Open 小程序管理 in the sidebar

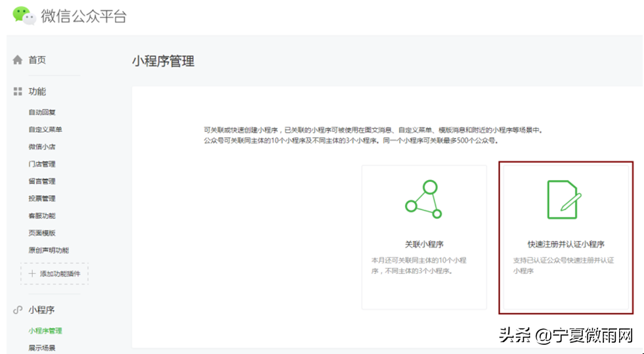tap(45, 330)
